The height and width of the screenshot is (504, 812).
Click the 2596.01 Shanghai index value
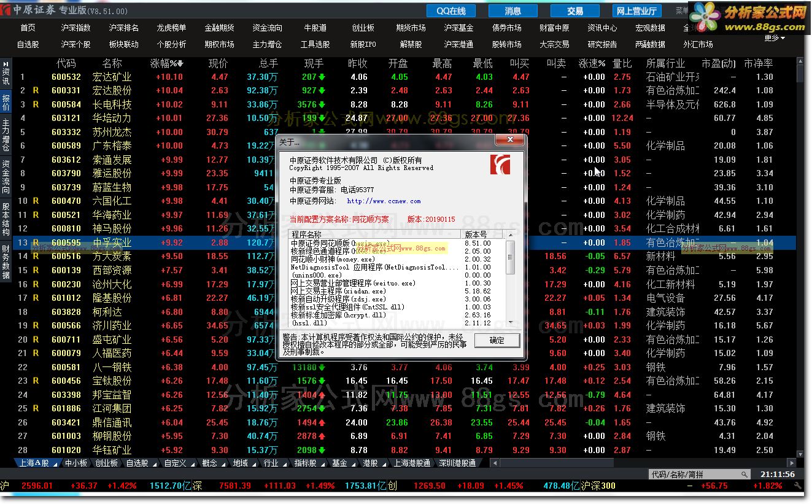37,486
